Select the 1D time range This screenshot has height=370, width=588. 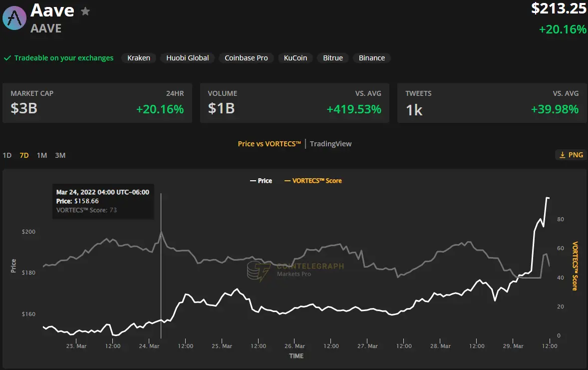point(7,155)
